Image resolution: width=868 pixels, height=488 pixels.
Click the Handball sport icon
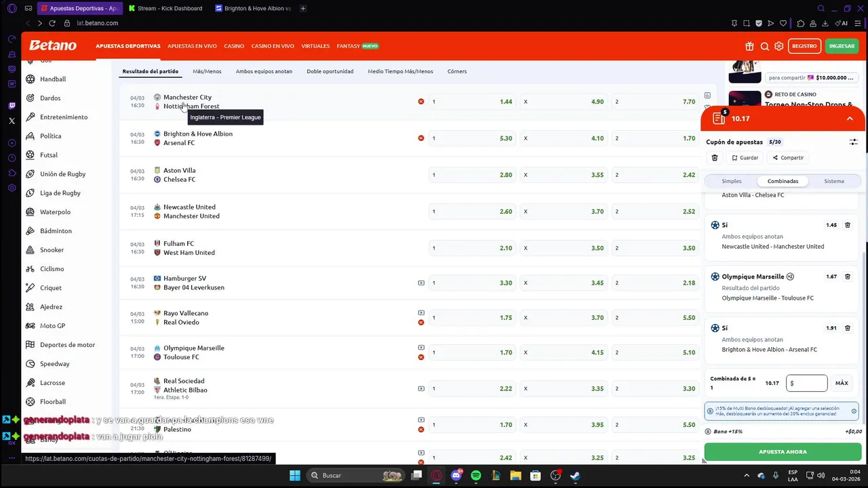(30, 79)
